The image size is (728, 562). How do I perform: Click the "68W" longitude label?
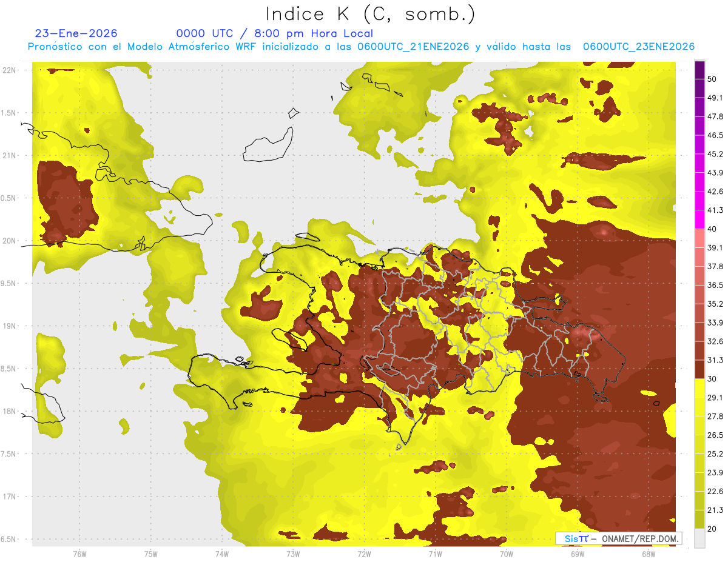click(649, 554)
